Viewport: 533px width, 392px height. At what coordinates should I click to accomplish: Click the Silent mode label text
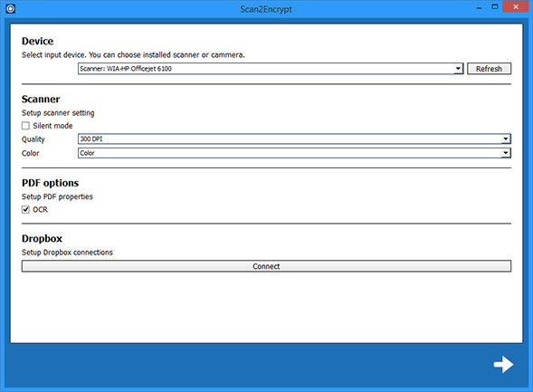pyautogui.click(x=52, y=126)
